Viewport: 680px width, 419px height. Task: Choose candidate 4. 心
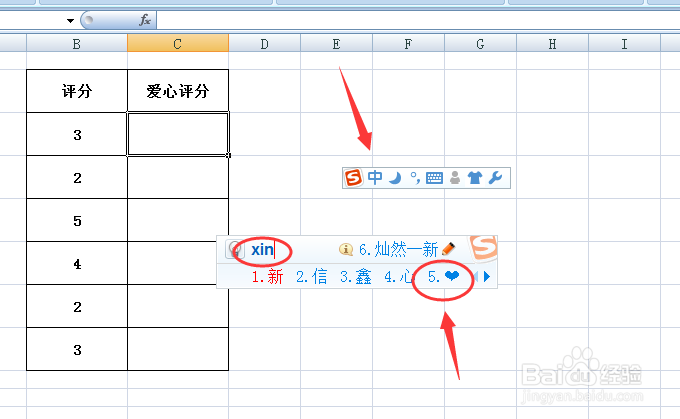(x=398, y=276)
